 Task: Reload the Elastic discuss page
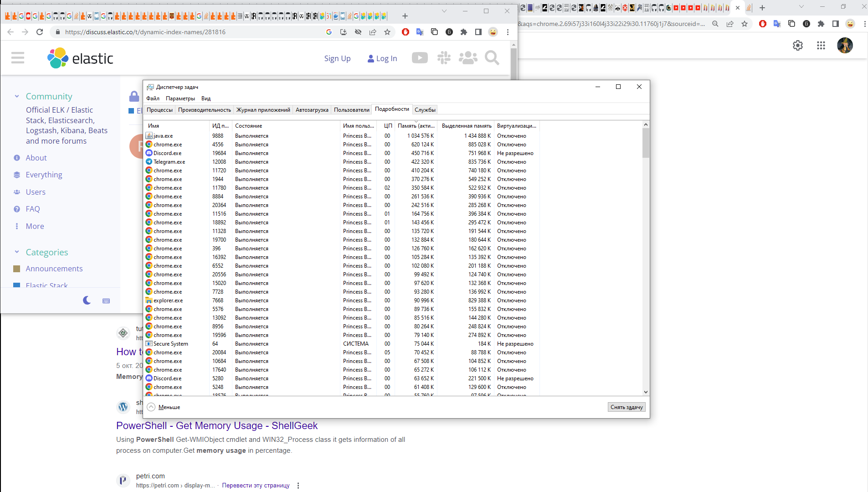pos(40,32)
